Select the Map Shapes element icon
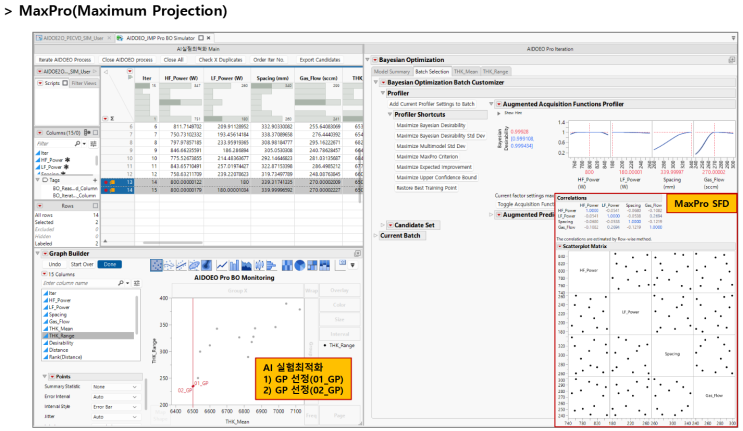This screenshot has height=431, width=743. (341, 264)
